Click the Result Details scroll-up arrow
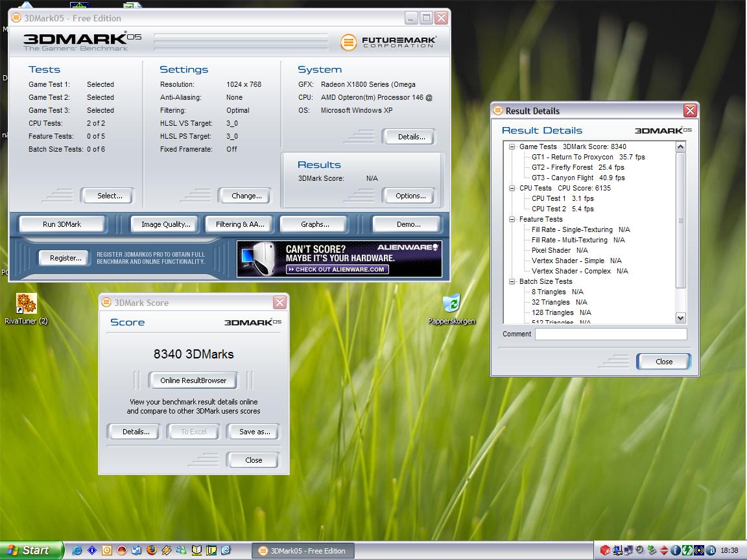This screenshot has width=747, height=560. (681, 146)
